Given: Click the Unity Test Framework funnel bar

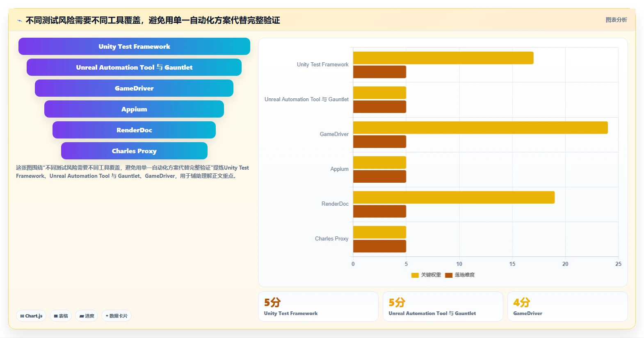Looking at the screenshot, I should coord(134,46).
